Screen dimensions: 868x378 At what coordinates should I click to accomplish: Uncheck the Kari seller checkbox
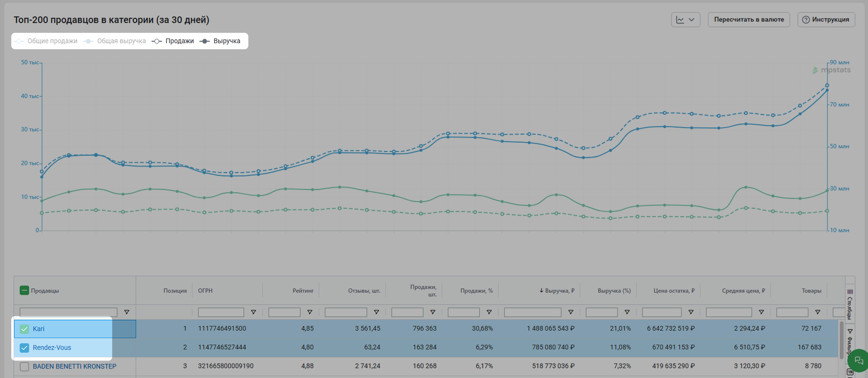pos(24,329)
